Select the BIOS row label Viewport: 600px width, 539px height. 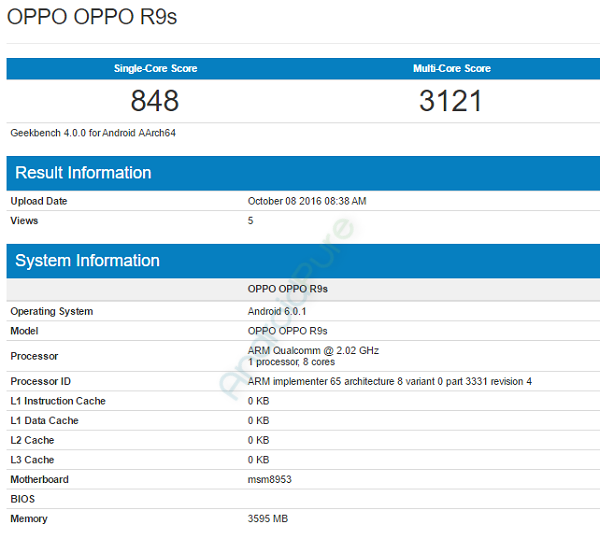pyautogui.click(x=23, y=499)
